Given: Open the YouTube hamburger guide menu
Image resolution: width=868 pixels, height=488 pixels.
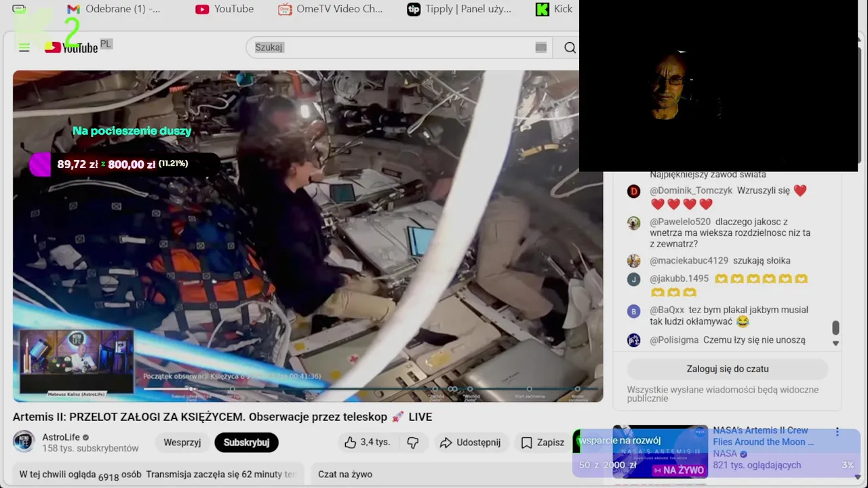Looking at the screenshot, I should [x=24, y=47].
